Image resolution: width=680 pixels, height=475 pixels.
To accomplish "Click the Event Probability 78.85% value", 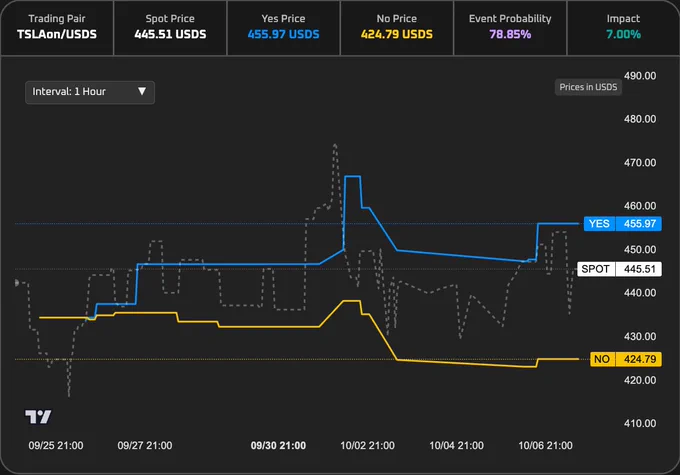I will [x=510, y=34].
